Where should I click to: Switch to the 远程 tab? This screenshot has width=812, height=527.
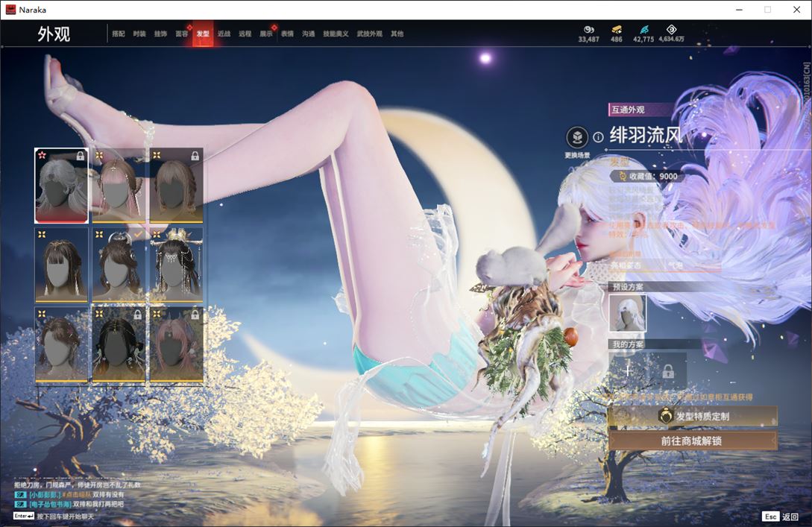(245, 34)
